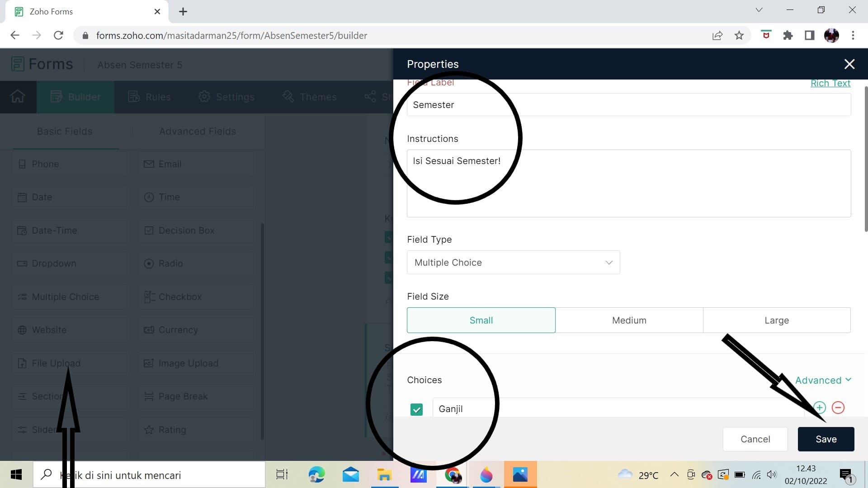This screenshot has height=488, width=868.
Task: Share this page from address bar
Action: tap(717, 35)
